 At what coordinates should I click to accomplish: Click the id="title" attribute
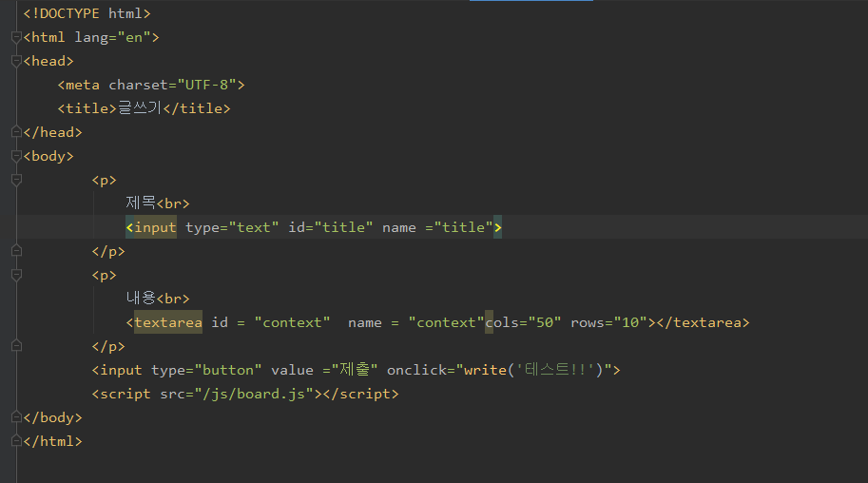click(x=331, y=227)
